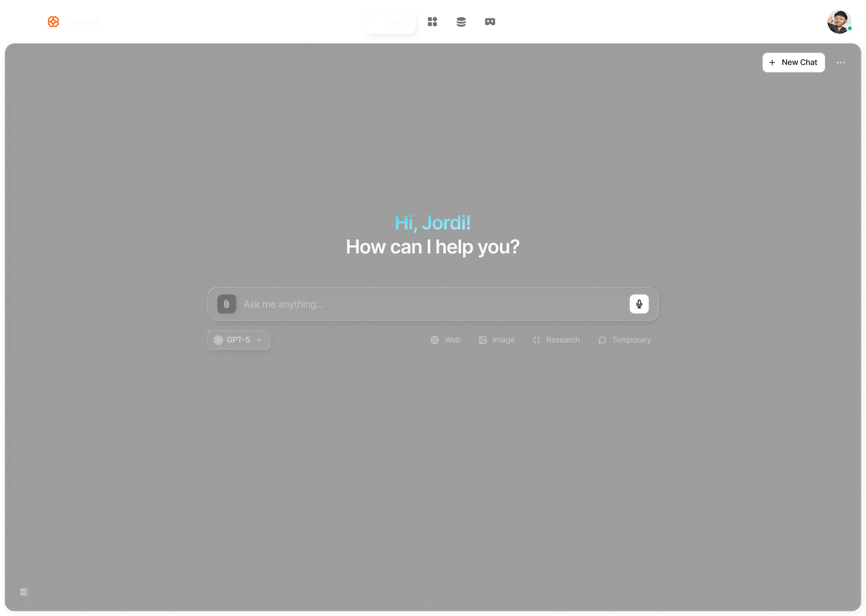This screenshot has height=616, width=866.
Task: Open the ellipsis options menu top right
Action: tap(841, 63)
